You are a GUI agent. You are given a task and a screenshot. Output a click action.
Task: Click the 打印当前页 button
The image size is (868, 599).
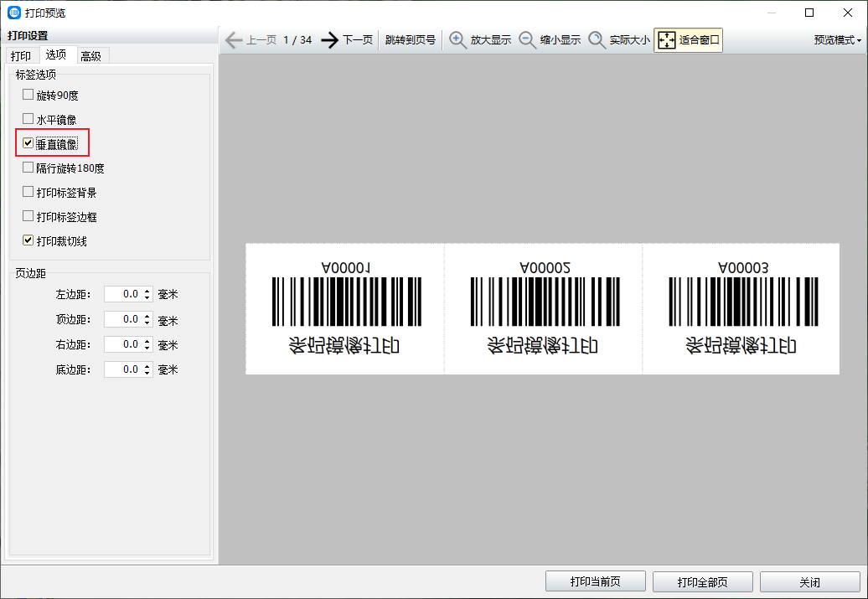coord(595,582)
